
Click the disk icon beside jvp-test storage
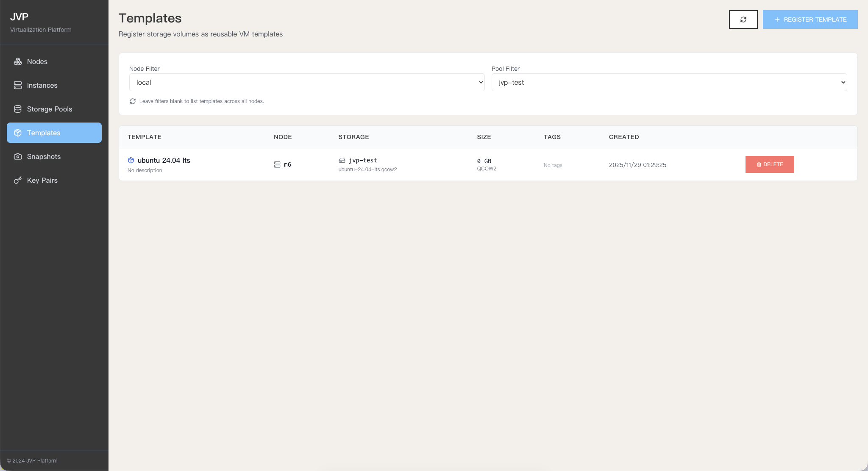coord(342,160)
